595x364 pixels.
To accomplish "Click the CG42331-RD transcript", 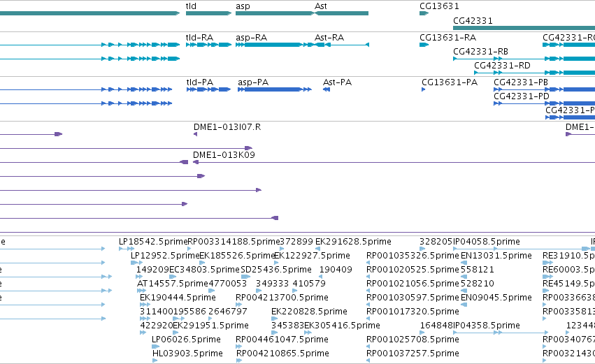I will 535,73.
